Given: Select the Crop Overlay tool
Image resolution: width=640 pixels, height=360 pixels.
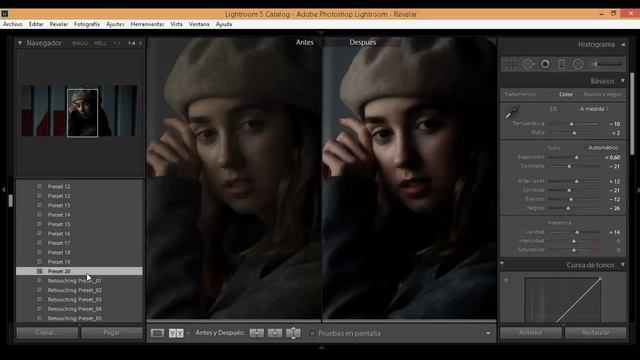Looking at the screenshot, I should coord(509,64).
